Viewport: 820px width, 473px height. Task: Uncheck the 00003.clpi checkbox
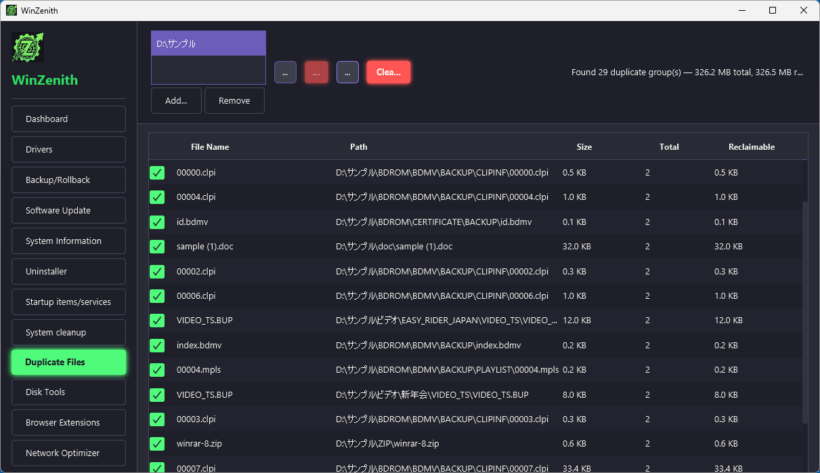point(157,419)
